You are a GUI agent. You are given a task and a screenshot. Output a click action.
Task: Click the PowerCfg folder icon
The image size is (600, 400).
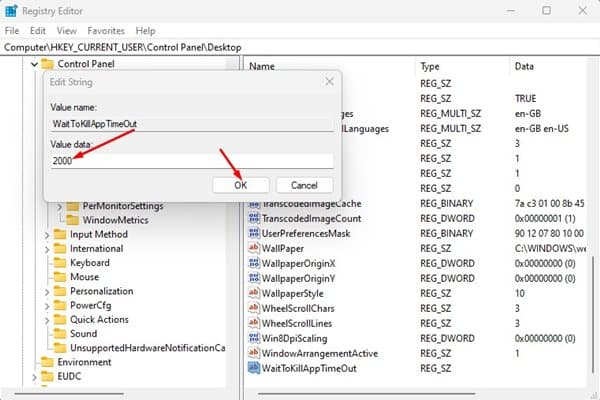[x=60, y=305]
